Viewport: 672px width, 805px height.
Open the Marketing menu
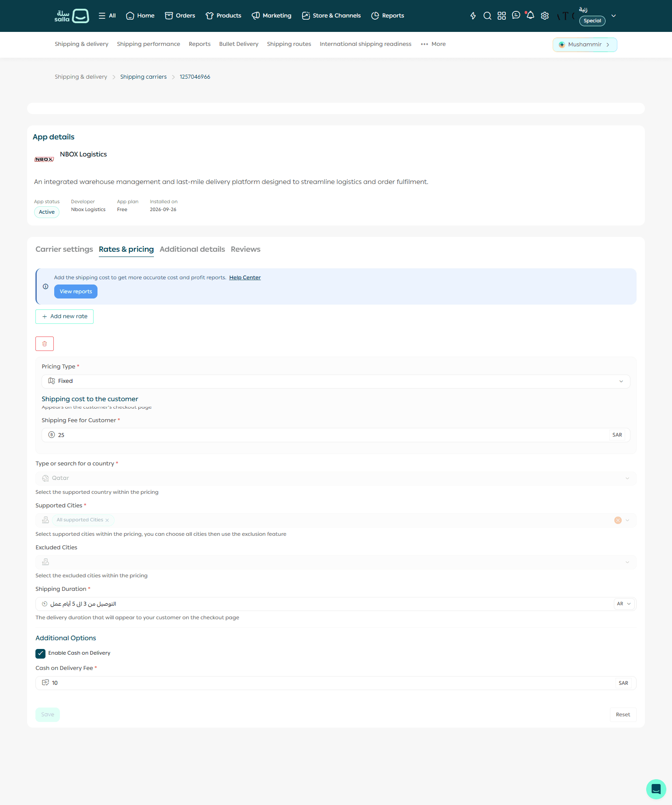pos(272,16)
